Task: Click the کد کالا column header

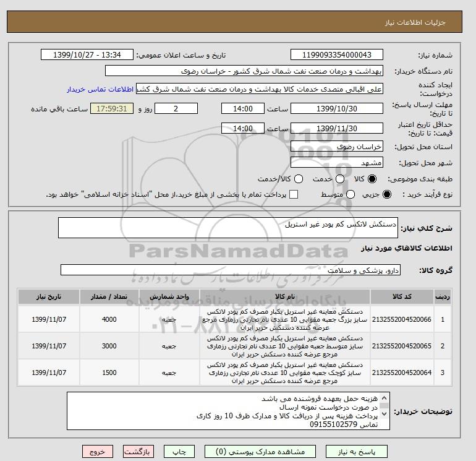Action: (x=402, y=296)
